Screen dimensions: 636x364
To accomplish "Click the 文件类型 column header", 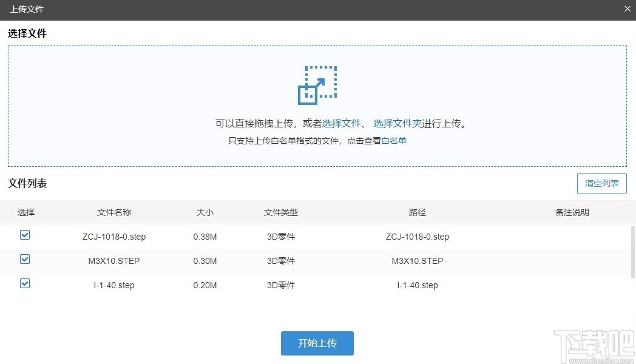I will [280, 212].
